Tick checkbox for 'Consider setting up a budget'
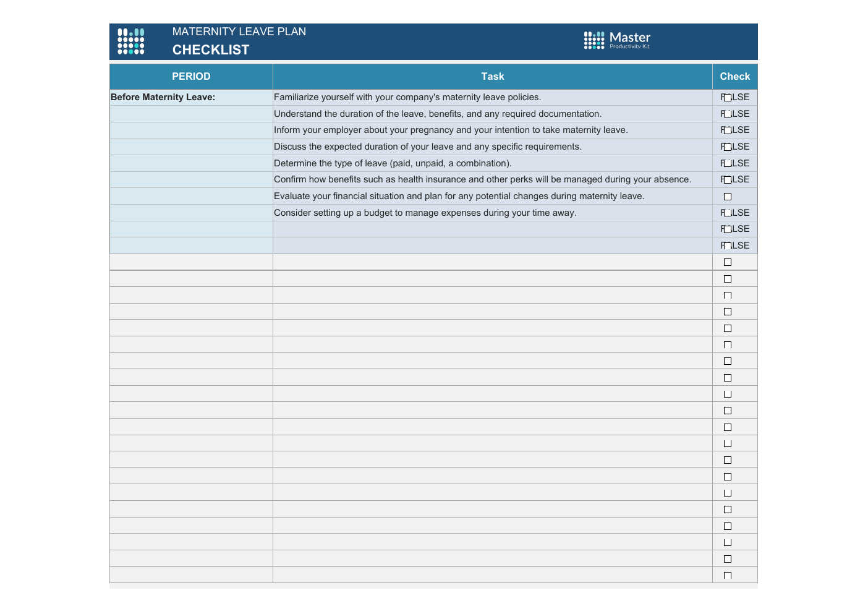This screenshot has width=868, height=614. (x=728, y=213)
